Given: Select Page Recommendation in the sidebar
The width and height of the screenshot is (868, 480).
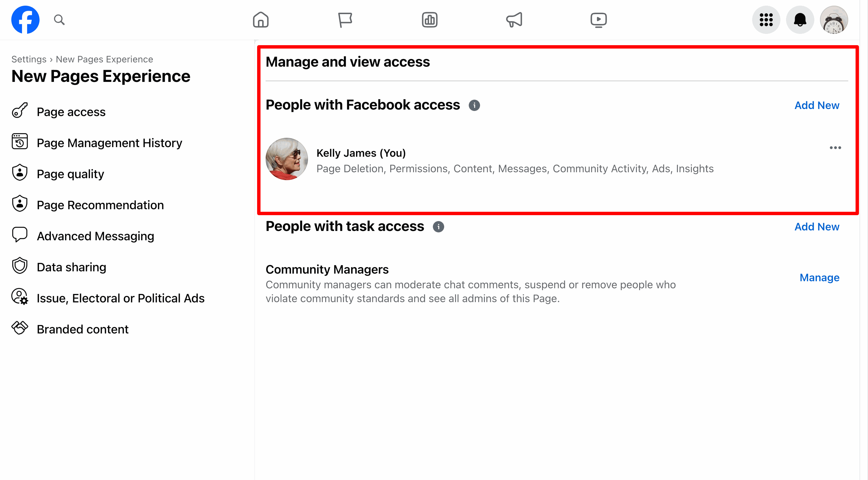Looking at the screenshot, I should pyautogui.click(x=100, y=205).
